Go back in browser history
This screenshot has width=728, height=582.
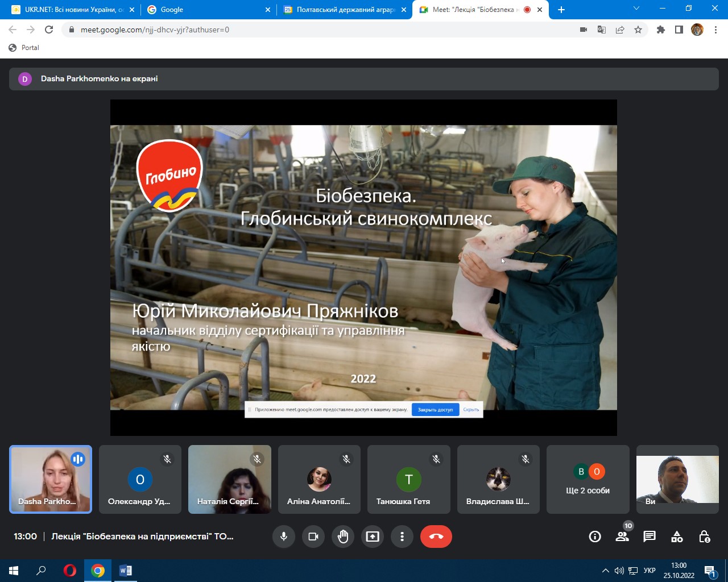(13, 30)
